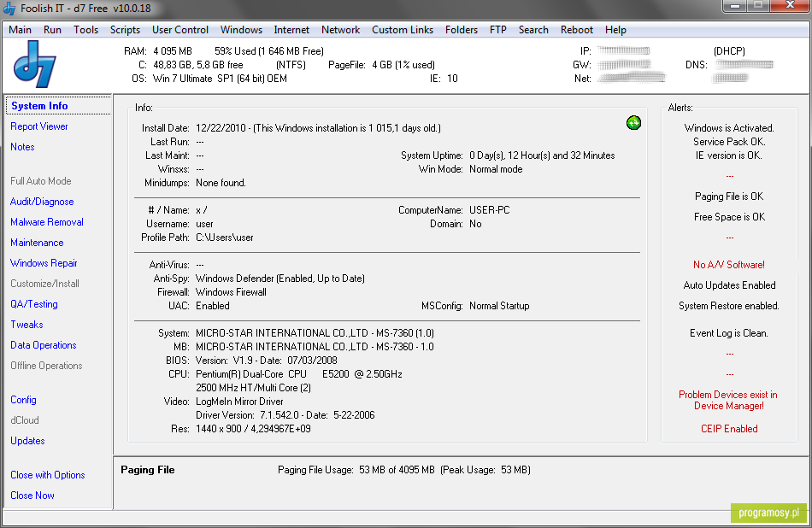Click the 'Service Pack OK.' alert
The width and height of the screenshot is (812, 528).
point(728,142)
